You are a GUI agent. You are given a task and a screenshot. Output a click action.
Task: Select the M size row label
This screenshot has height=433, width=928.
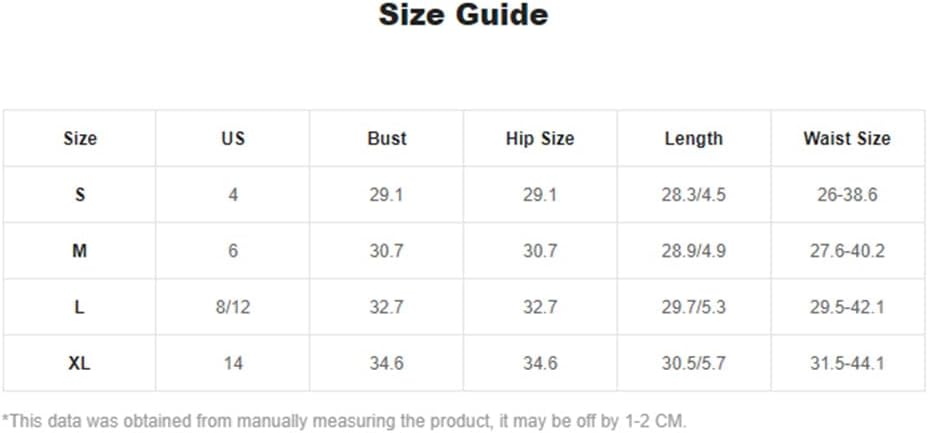(x=80, y=251)
